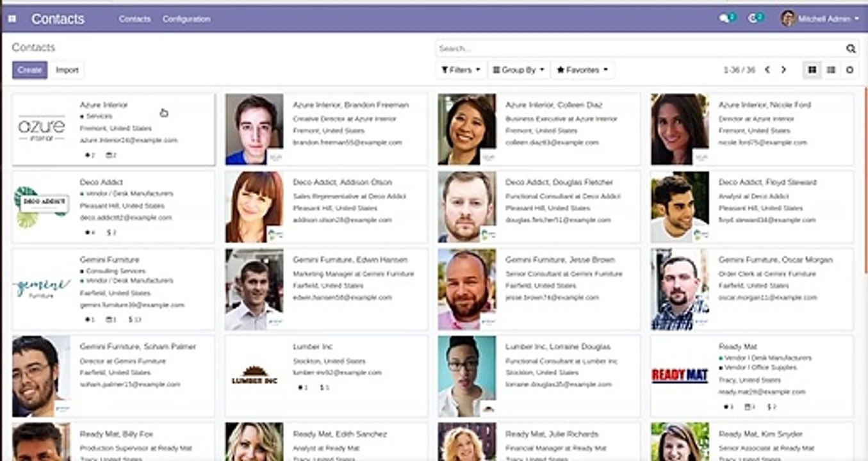Go to previous page with left arrow
Screen dimensions: 868x461
[x=767, y=70]
